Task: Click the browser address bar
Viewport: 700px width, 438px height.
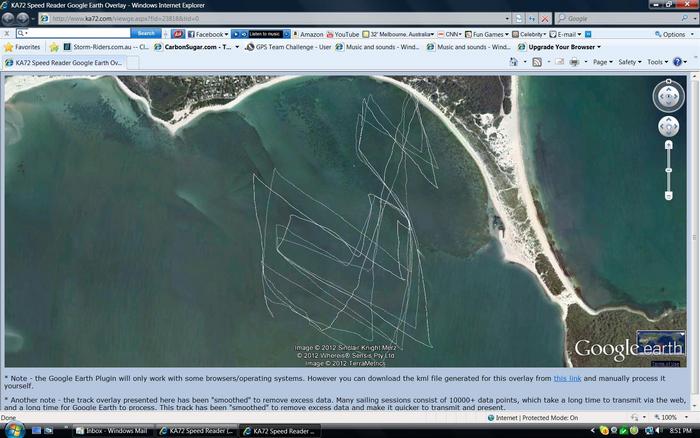Action: pyautogui.click(x=250, y=18)
